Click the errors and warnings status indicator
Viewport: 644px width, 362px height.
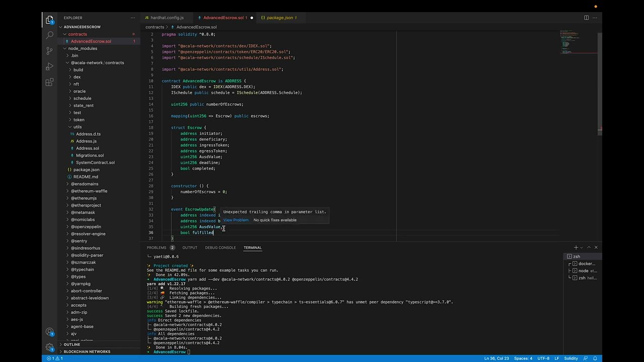coord(55,358)
